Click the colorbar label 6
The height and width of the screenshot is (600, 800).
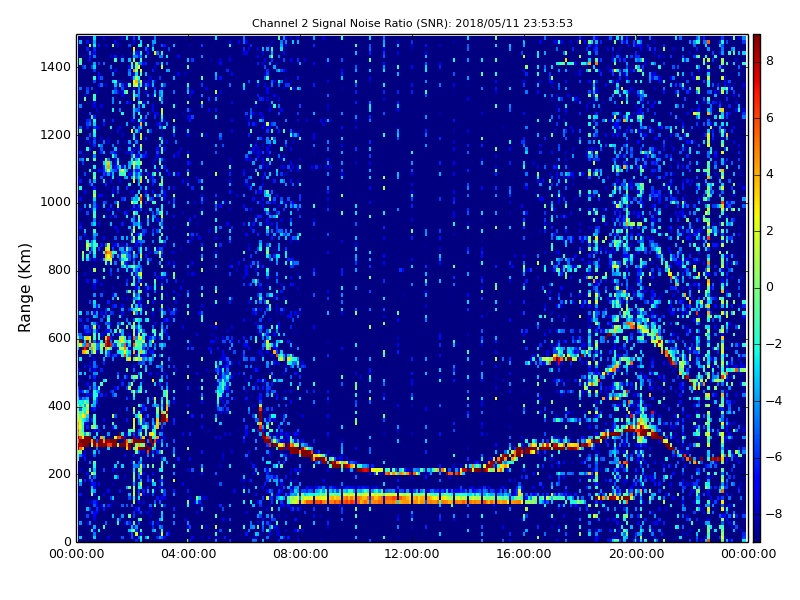click(770, 118)
